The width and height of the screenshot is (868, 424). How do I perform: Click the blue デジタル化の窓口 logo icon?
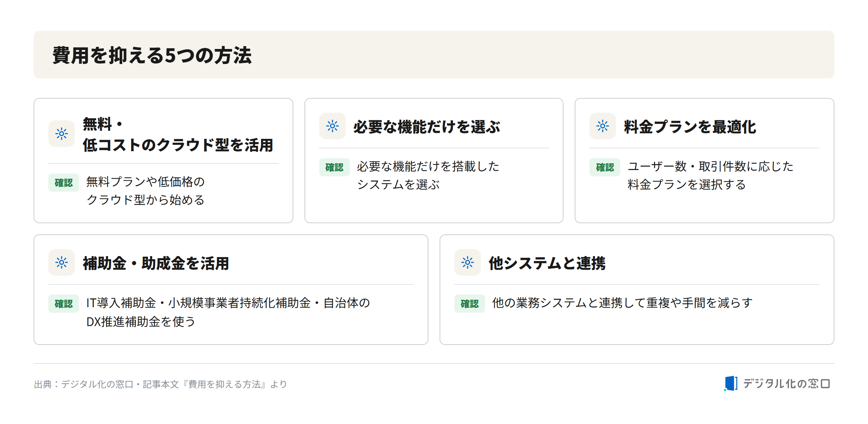[x=731, y=383]
